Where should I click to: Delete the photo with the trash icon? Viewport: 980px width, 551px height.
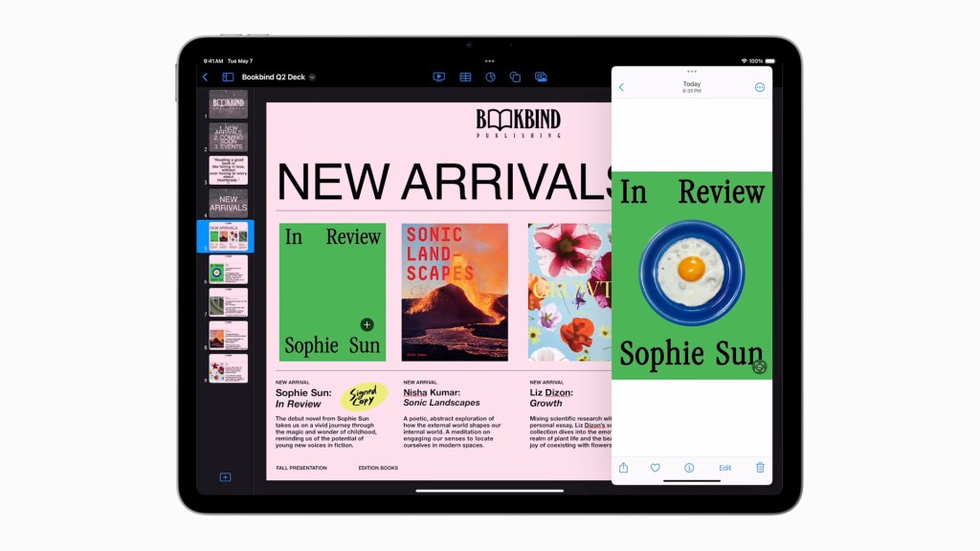760,468
